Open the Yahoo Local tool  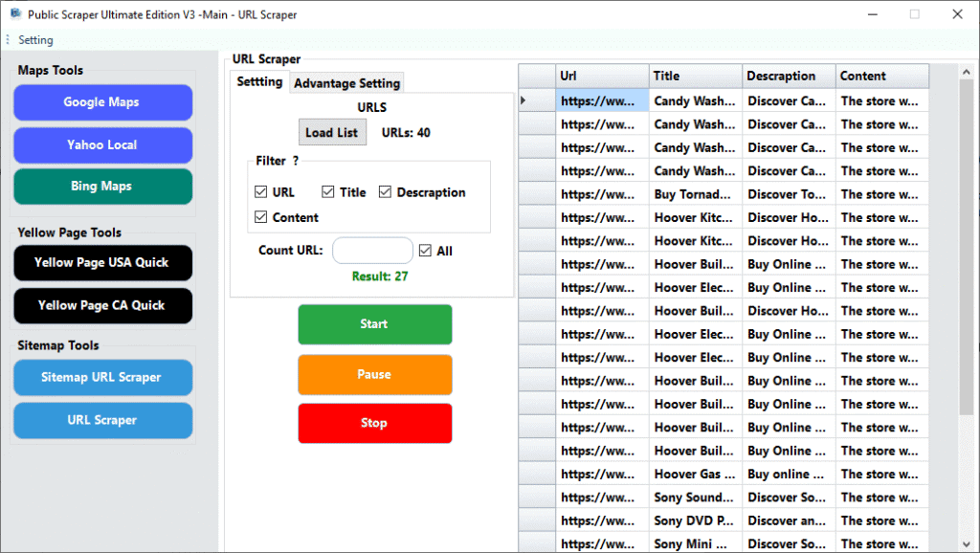coord(102,144)
